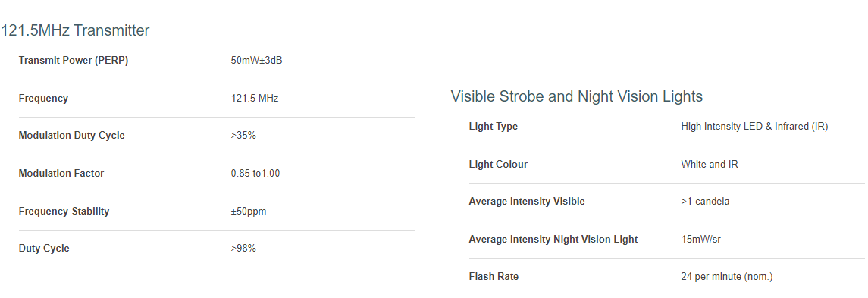The height and width of the screenshot is (298, 868).
Task: Select the Frequency row label
Action: point(43,98)
